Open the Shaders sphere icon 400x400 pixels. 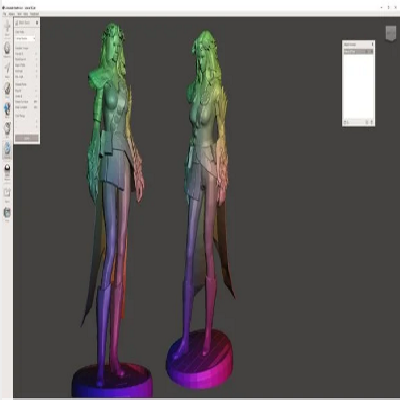[7, 170]
